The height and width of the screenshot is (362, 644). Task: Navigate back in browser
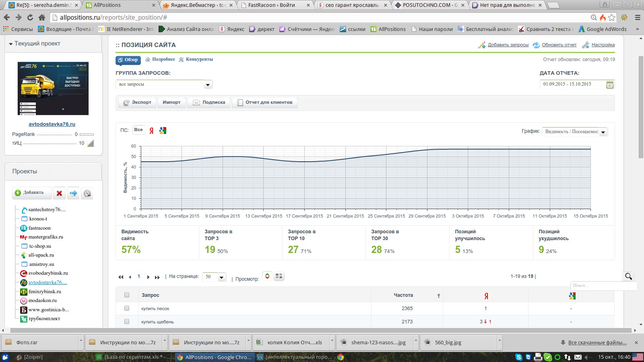point(6,17)
